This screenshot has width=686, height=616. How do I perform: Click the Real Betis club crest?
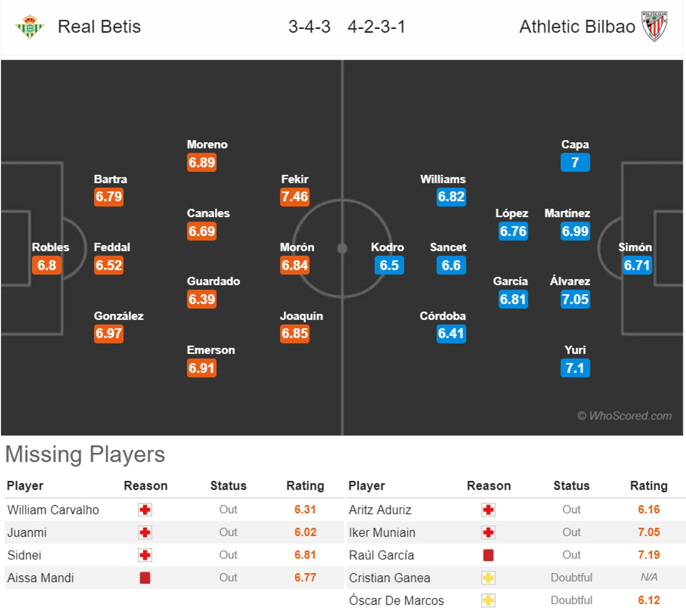coord(29,27)
